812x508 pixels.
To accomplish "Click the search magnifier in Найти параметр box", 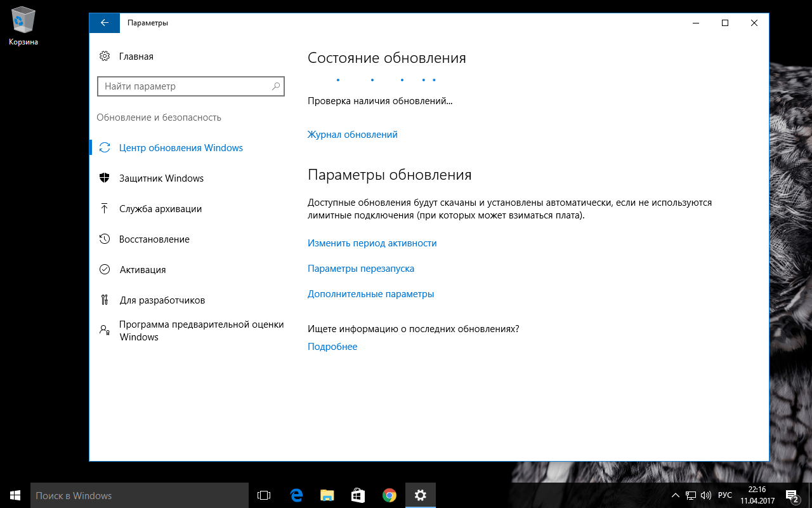I will 275,86.
